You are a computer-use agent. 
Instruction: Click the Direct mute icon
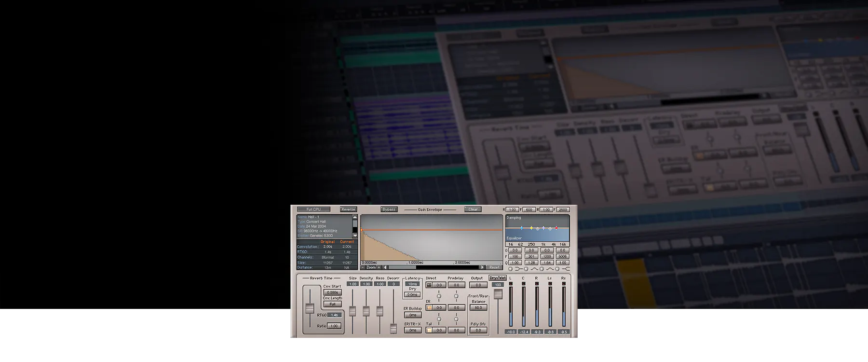pyautogui.click(x=429, y=285)
